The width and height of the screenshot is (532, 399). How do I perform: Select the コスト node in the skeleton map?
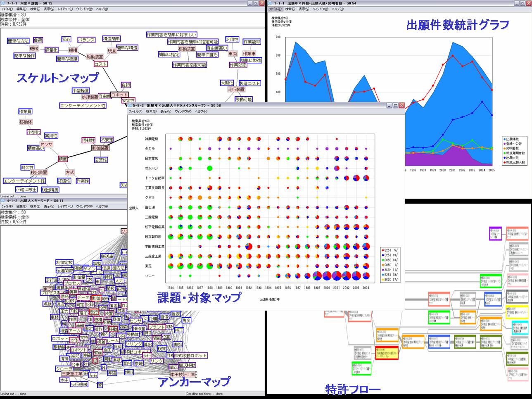[100, 64]
